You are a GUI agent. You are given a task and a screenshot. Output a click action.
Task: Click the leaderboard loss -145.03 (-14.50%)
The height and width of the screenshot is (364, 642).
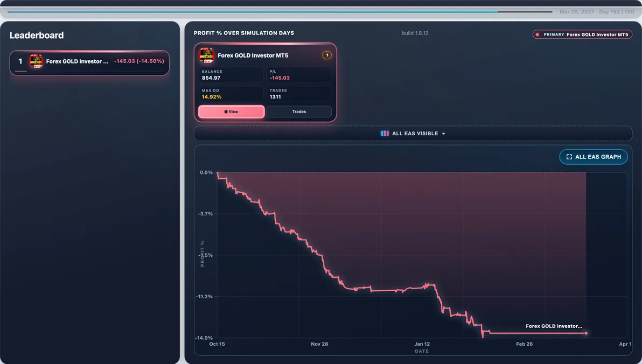[x=139, y=61]
